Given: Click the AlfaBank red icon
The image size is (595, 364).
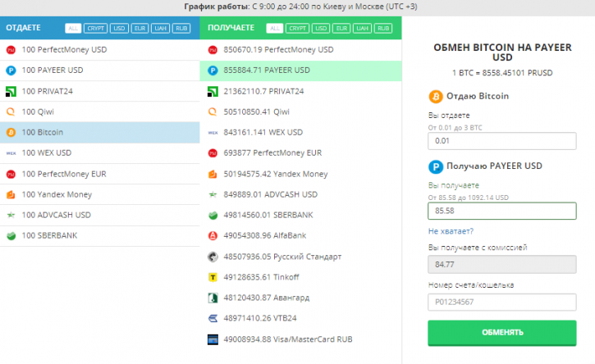Looking at the screenshot, I should point(213,236).
